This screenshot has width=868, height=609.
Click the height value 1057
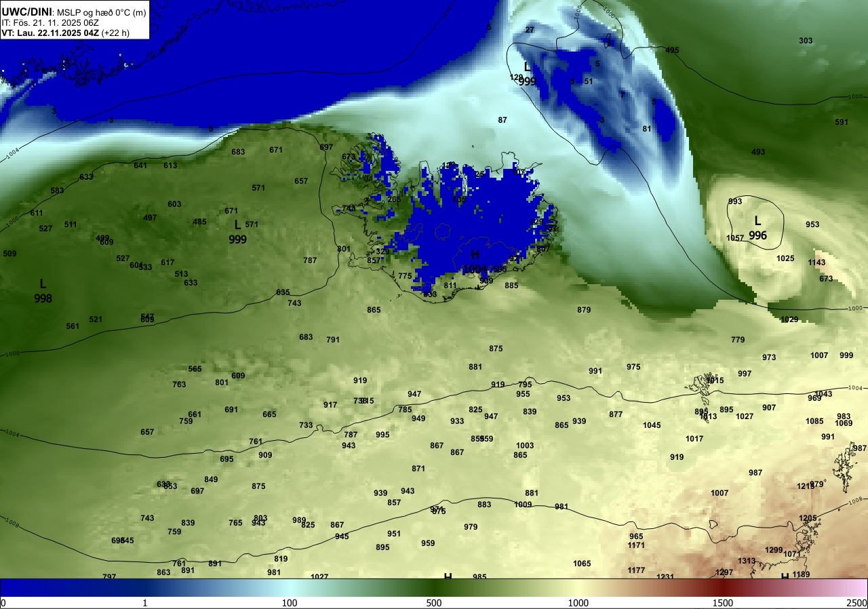tap(735, 238)
